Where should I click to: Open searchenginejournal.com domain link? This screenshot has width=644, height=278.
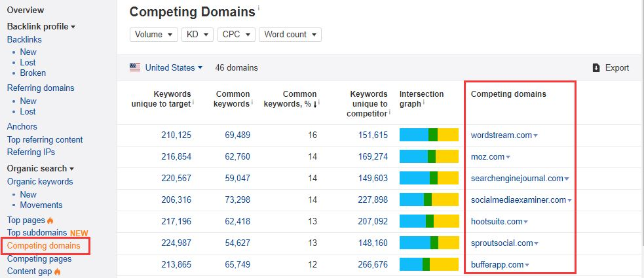517,179
